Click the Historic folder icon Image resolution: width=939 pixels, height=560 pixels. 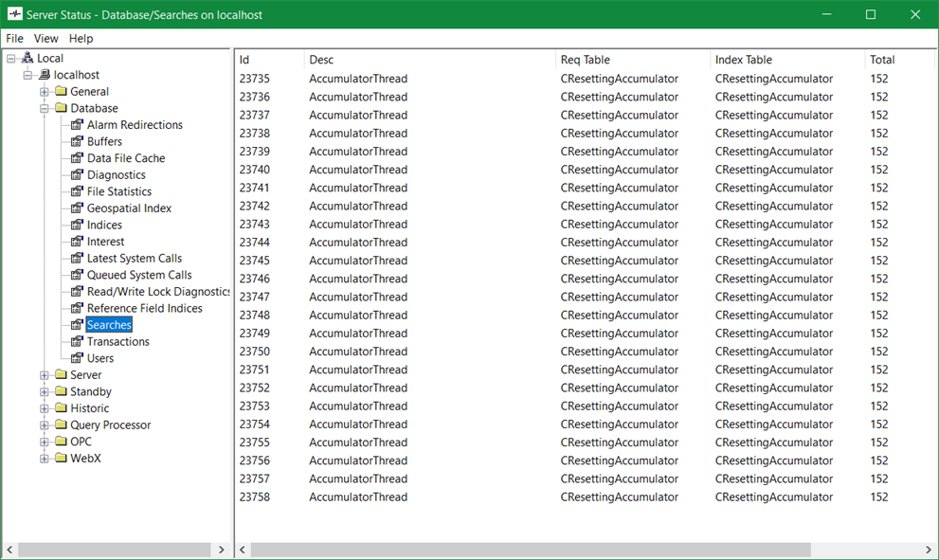(61, 408)
